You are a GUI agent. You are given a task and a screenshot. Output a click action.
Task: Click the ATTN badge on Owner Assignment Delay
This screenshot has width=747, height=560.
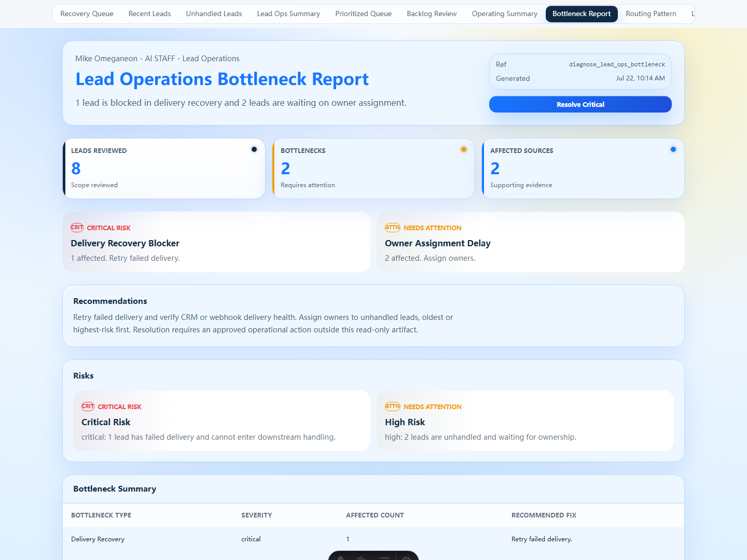pos(392,228)
